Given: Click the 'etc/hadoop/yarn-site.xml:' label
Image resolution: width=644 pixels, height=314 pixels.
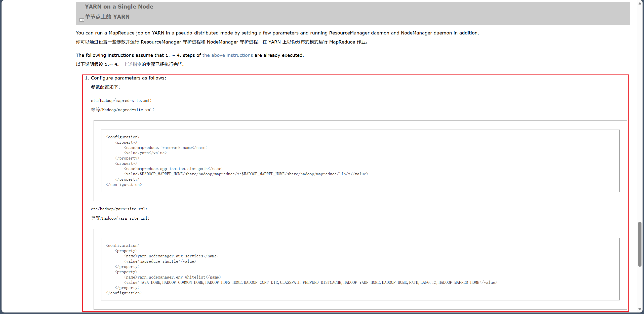Looking at the screenshot, I should coord(119,209).
